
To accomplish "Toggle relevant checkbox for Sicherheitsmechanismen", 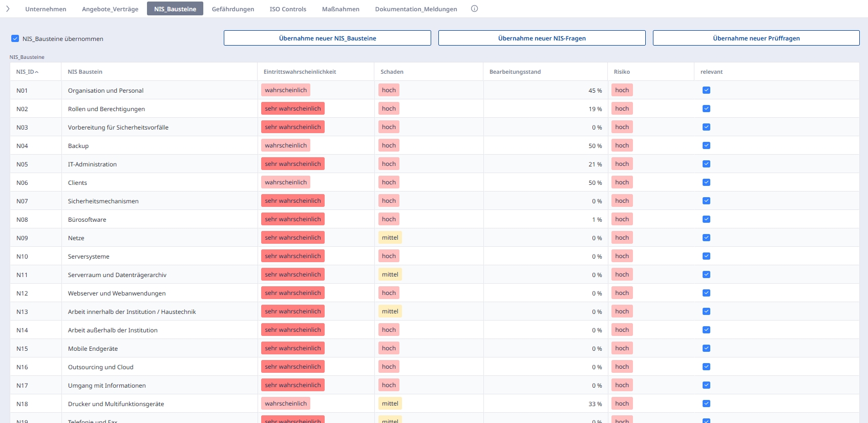I will 706,201.
